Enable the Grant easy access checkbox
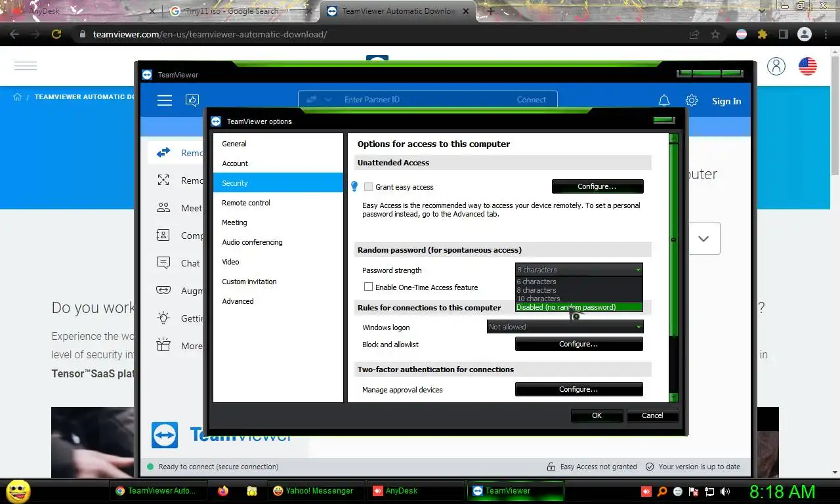 click(x=368, y=187)
